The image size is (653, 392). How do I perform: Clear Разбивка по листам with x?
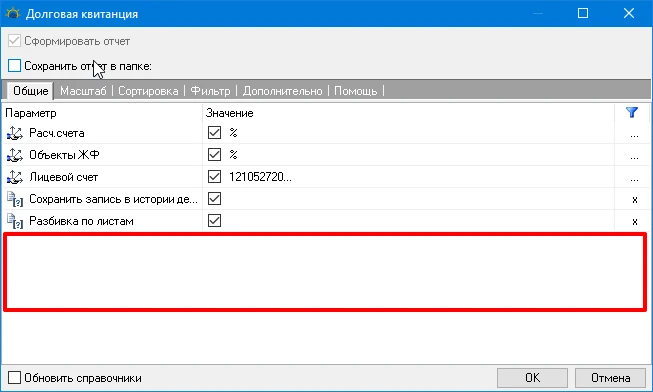click(x=635, y=222)
